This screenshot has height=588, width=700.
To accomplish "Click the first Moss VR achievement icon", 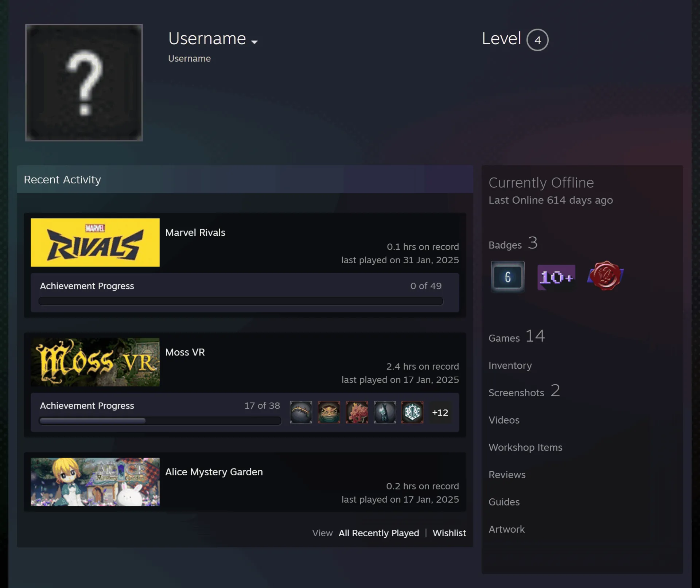I will [301, 412].
